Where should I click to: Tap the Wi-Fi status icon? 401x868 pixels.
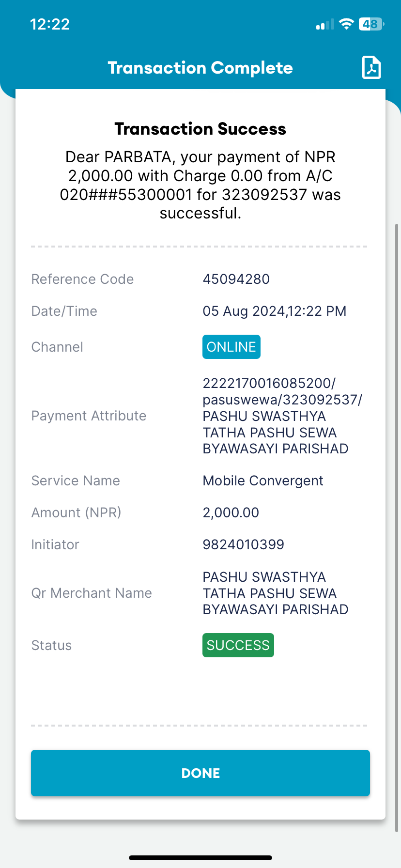(x=346, y=24)
